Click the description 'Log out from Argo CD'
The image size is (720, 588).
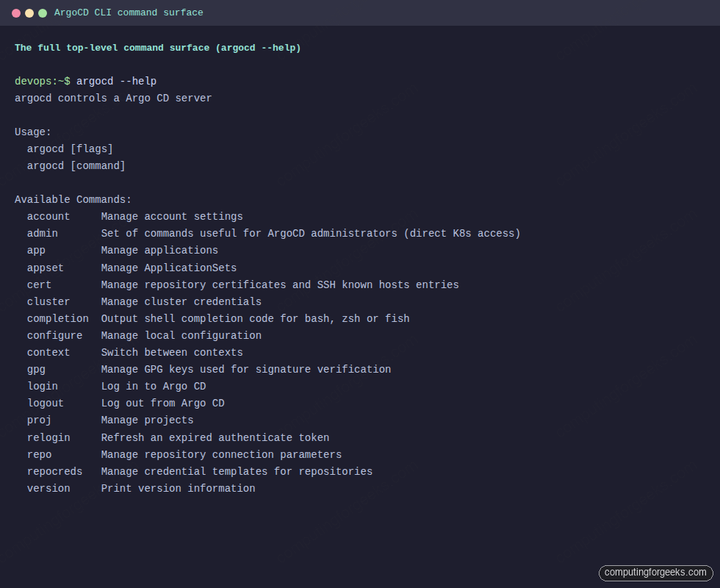click(x=162, y=404)
